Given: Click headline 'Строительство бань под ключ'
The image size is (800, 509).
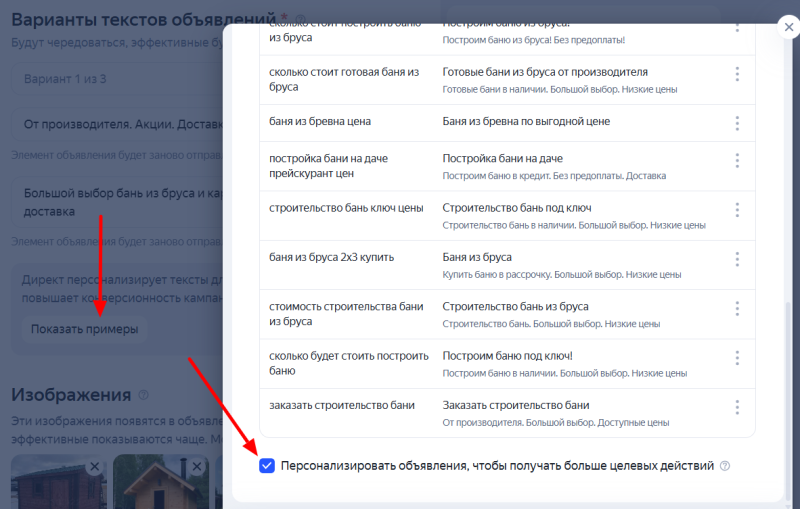Looking at the screenshot, I should 517,208.
